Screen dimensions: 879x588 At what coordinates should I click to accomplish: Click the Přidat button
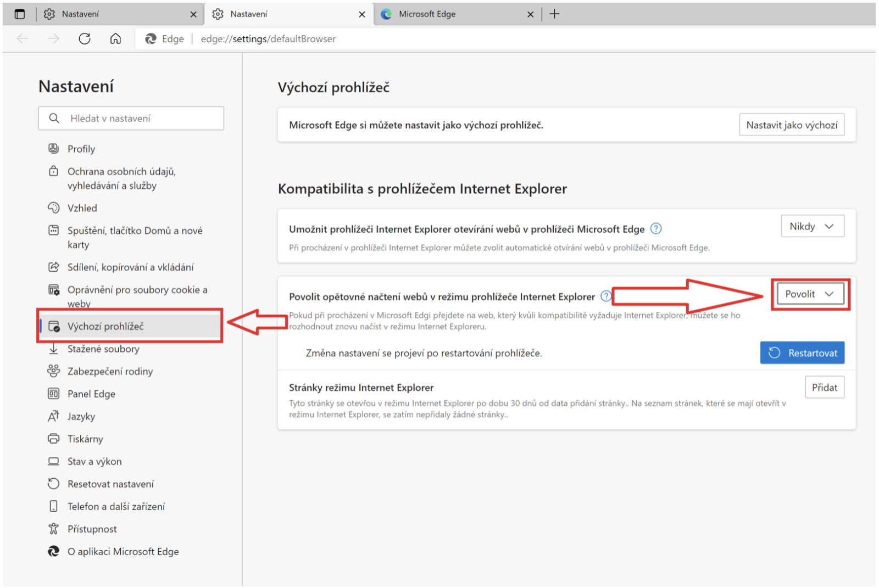point(825,387)
